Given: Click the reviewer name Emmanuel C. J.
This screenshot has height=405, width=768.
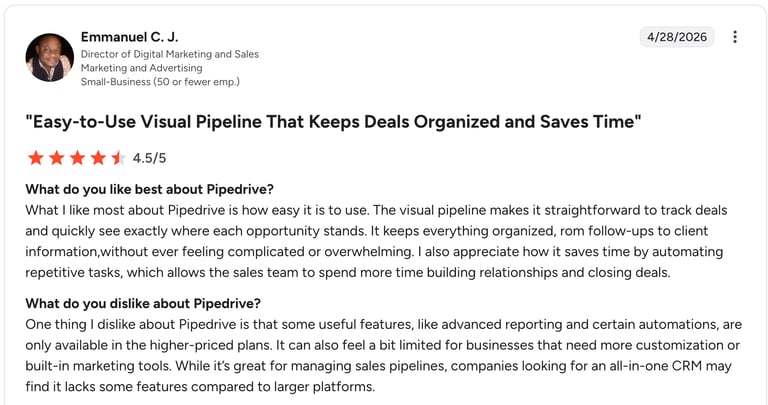Looking at the screenshot, I should pos(129,37).
